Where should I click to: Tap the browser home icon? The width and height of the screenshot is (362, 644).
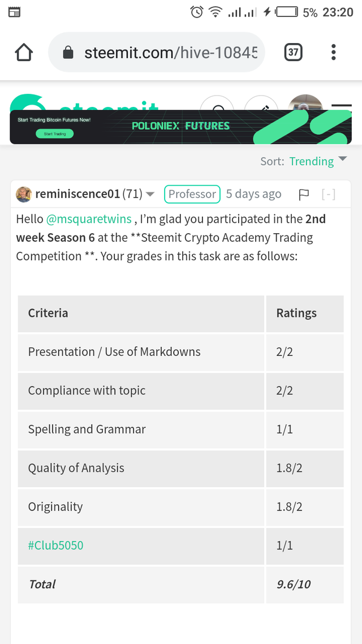[24, 52]
